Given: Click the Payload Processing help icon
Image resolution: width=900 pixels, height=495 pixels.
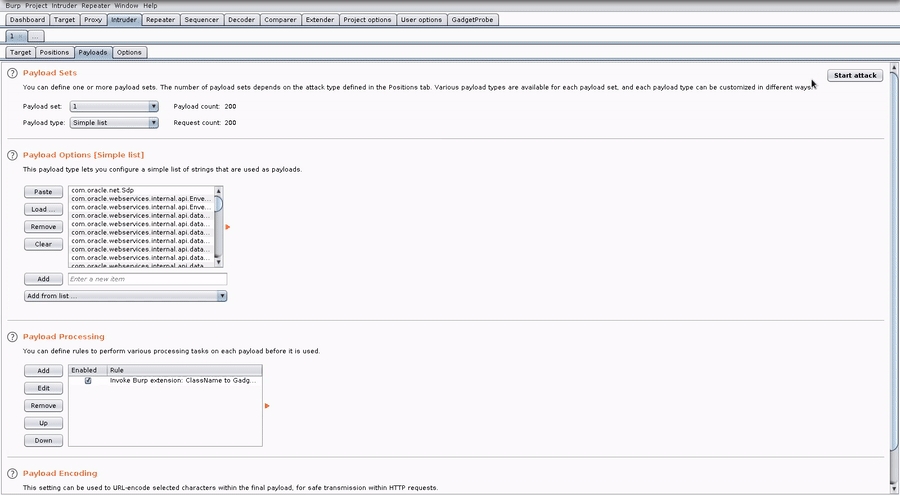Looking at the screenshot, I should (12, 337).
